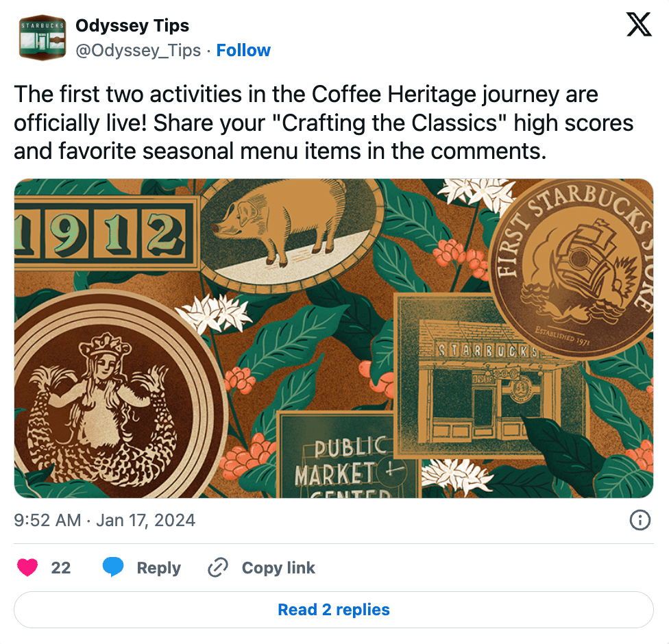Click the Odyssey Tips profile avatar

click(42, 38)
